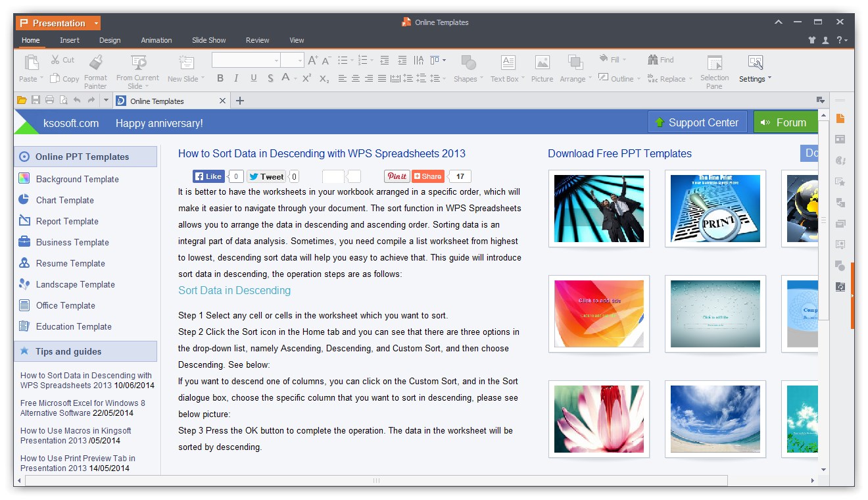Insert a Picture
Viewport: 868px width, 500px height.
[541, 69]
